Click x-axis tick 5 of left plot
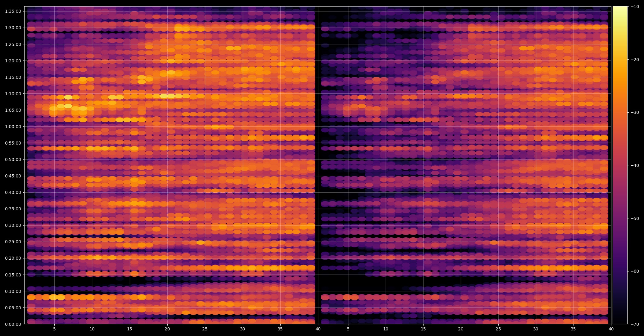The height and width of the screenshot is (336, 644). click(54, 329)
